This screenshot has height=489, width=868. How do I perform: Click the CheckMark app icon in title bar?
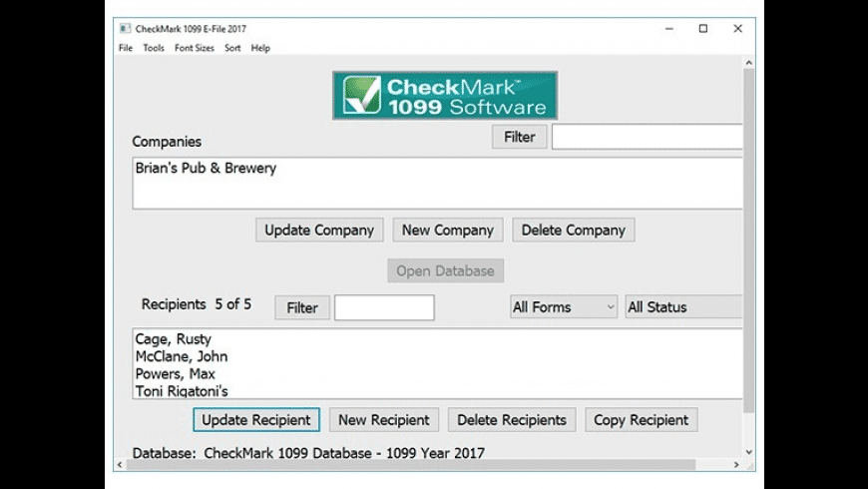(126, 28)
